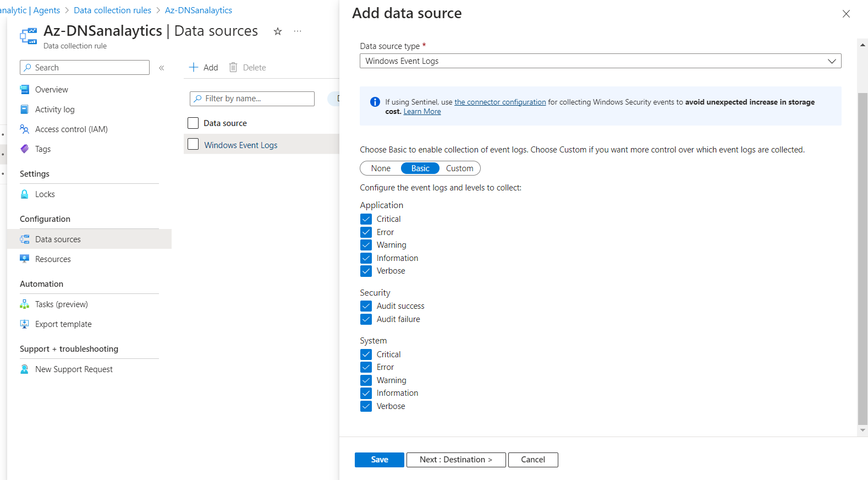Uncheck Application Information checkbox

pyautogui.click(x=366, y=258)
